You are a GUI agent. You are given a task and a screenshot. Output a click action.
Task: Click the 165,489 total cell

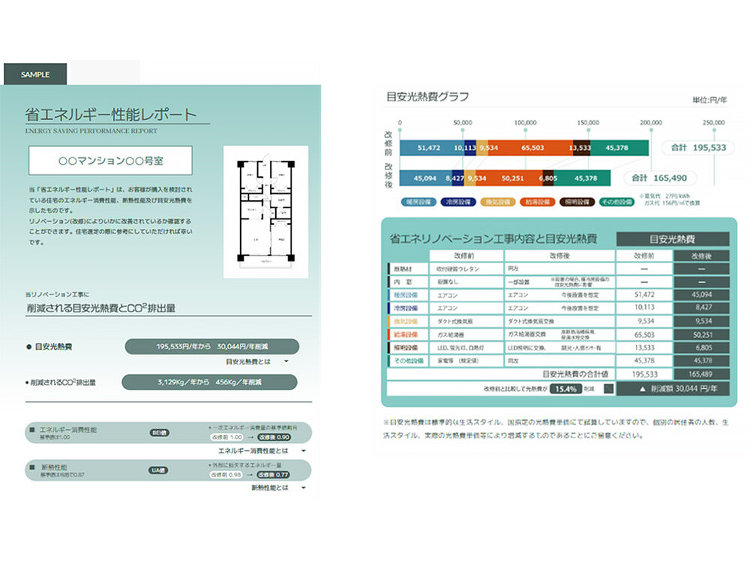(701, 374)
